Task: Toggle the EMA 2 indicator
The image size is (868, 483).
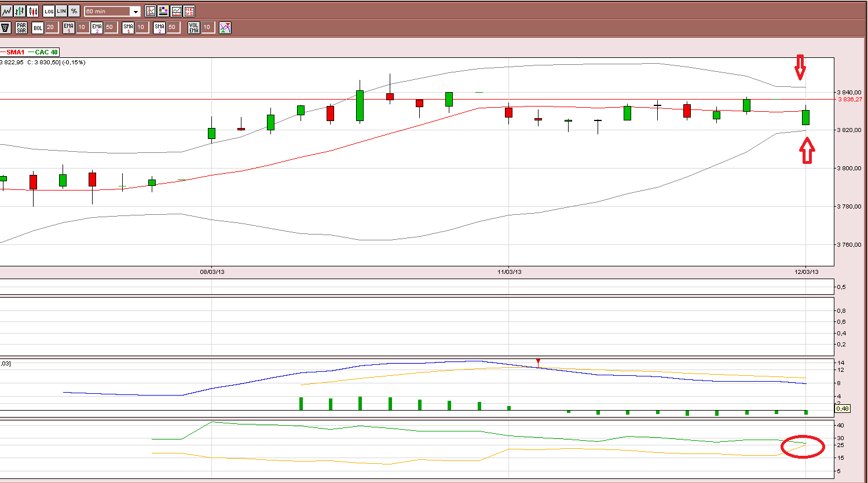Action: pyautogui.click(x=97, y=27)
